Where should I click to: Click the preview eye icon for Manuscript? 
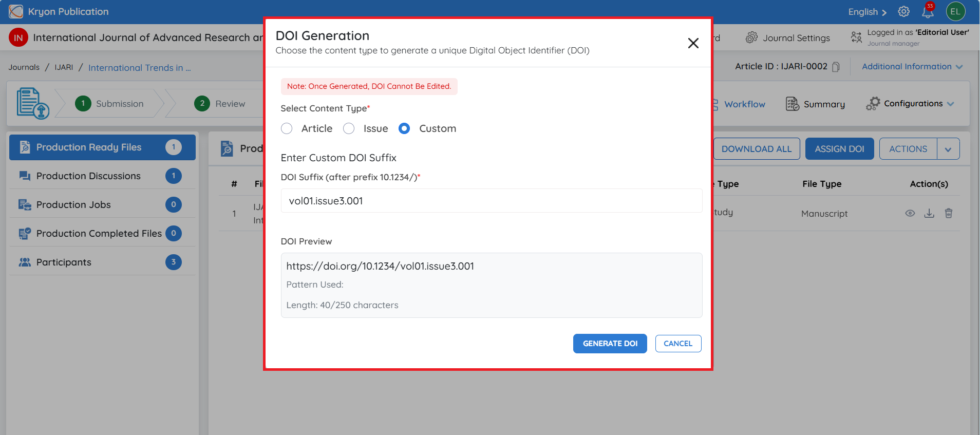910,213
